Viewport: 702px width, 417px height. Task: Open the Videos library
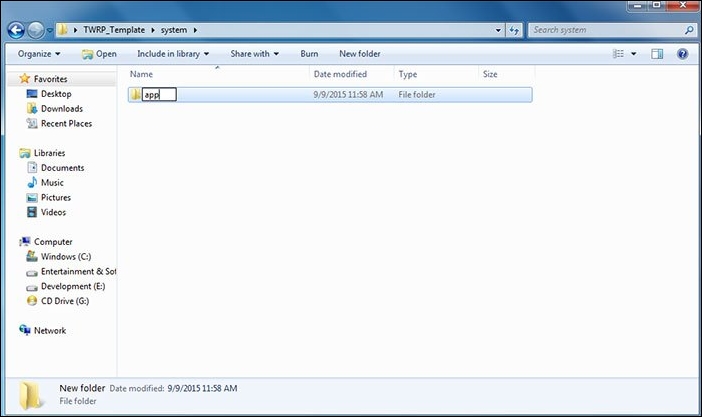tap(53, 212)
